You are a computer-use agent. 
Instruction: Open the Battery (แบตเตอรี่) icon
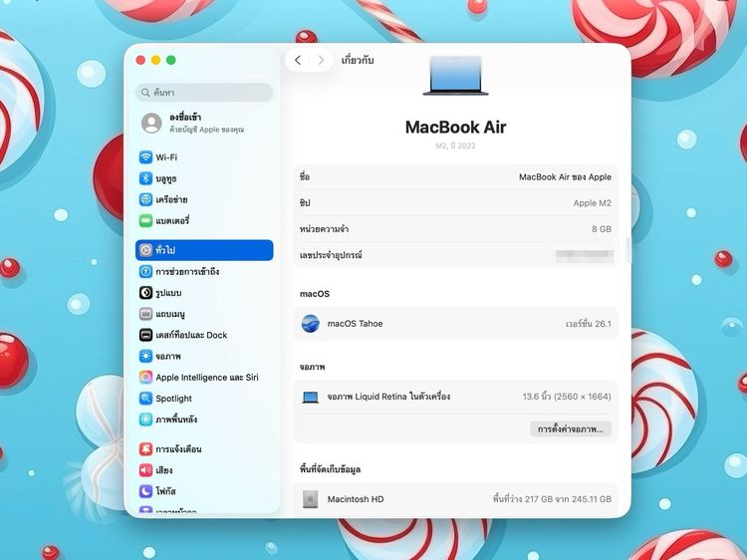coord(145,220)
